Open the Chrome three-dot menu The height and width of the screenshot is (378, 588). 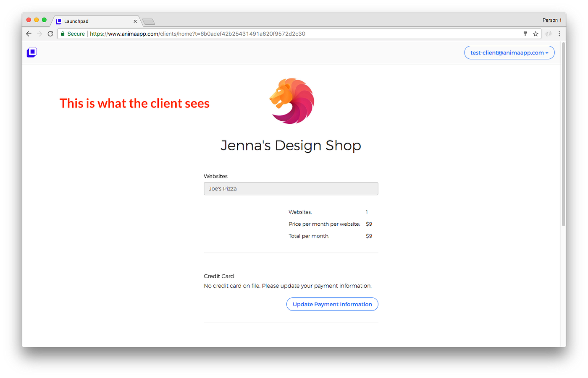tap(559, 34)
